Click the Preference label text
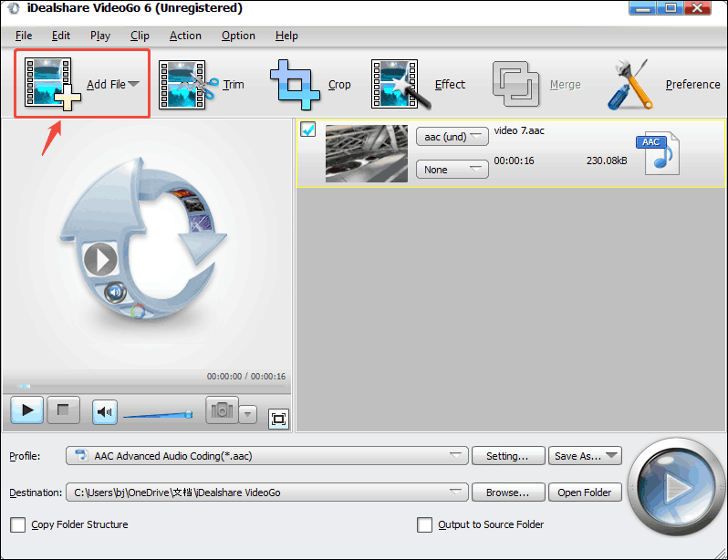 pyautogui.click(x=692, y=85)
